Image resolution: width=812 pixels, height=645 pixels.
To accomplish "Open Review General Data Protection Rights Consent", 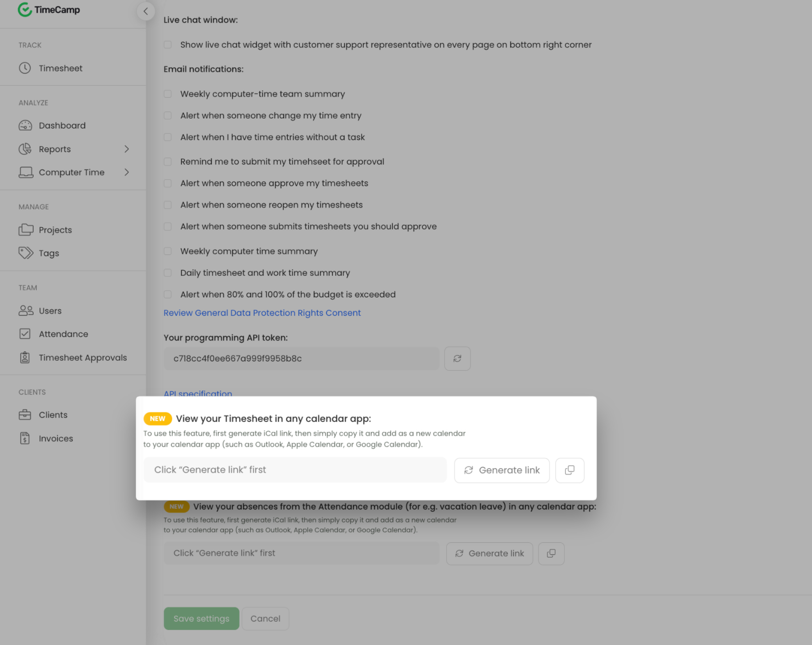I will click(x=262, y=313).
